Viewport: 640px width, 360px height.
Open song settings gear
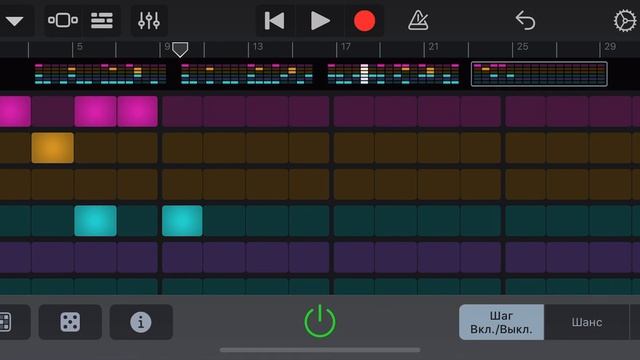[625, 20]
